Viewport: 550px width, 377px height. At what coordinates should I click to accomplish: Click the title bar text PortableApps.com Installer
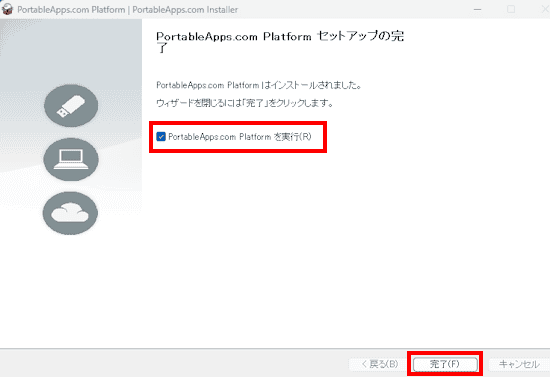(x=185, y=9)
